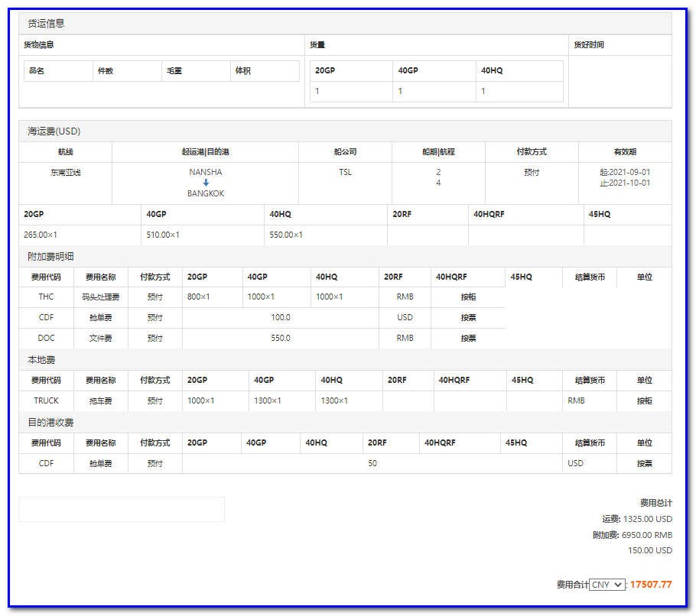Click the blue arrow between NANSHA and BANGKOK
Viewport: 696px width, 616px height.
tap(206, 183)
